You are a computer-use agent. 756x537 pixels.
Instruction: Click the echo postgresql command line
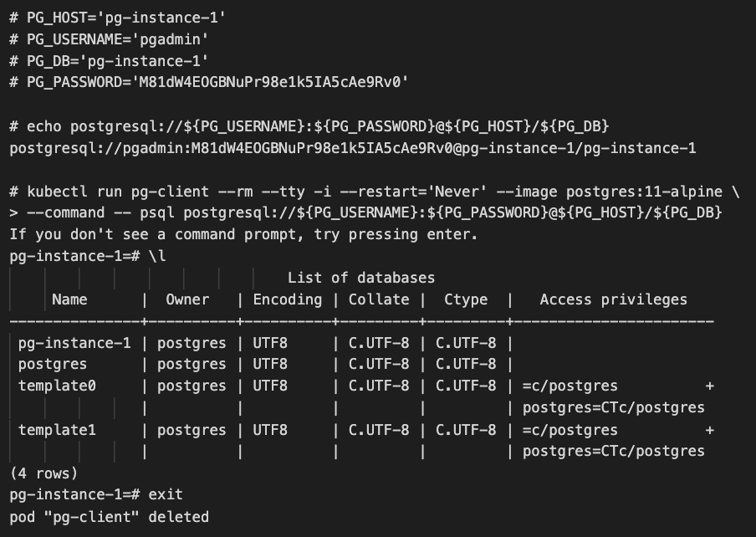click(309, 126)
